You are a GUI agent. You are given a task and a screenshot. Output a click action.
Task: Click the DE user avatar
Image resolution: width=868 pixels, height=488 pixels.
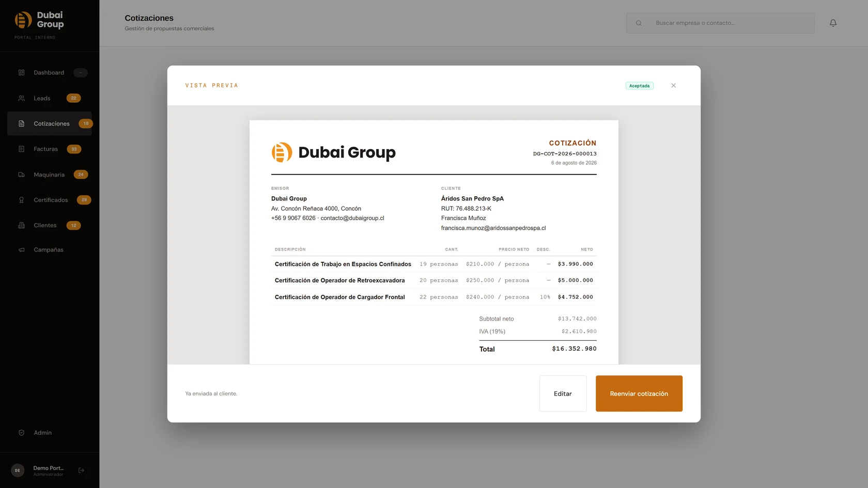point(18,470)
